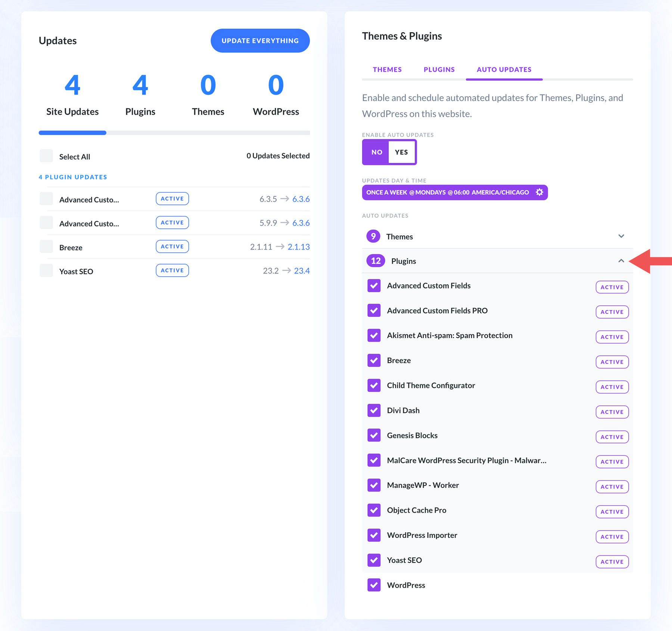Open the auto-update schedule settings gear
Image resolution: width=672 pixels, height=631 pixels.
[x=539, y=192]
